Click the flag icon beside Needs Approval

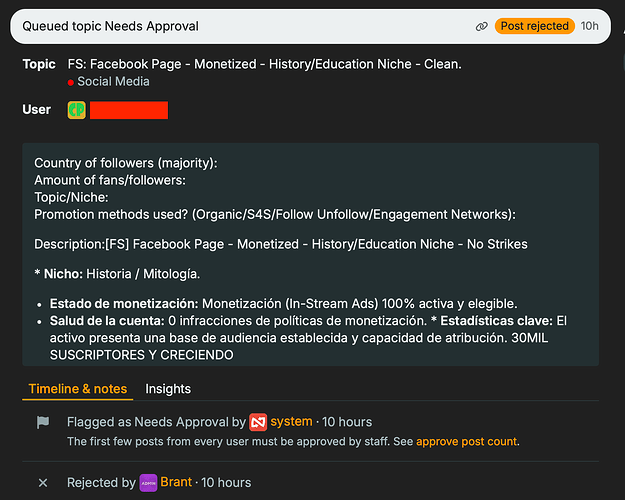(43, 422)
